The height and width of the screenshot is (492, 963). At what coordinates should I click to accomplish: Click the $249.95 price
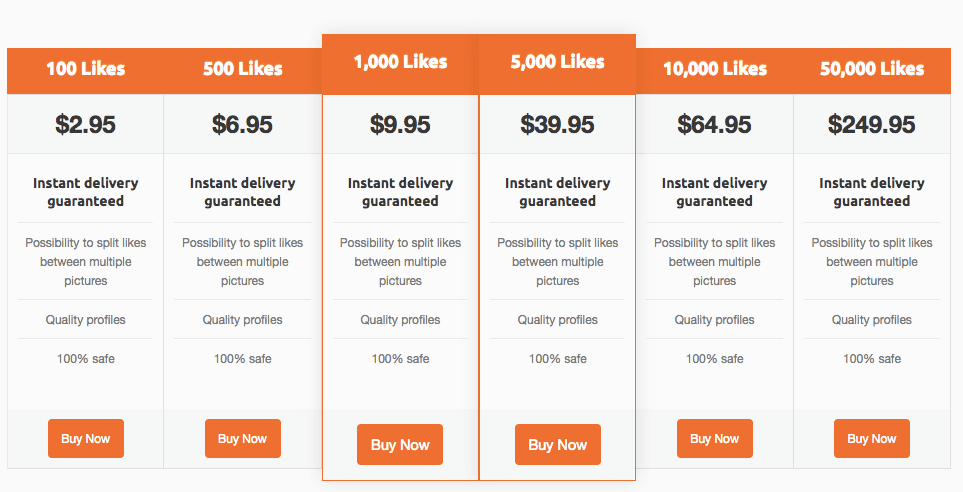871,125
